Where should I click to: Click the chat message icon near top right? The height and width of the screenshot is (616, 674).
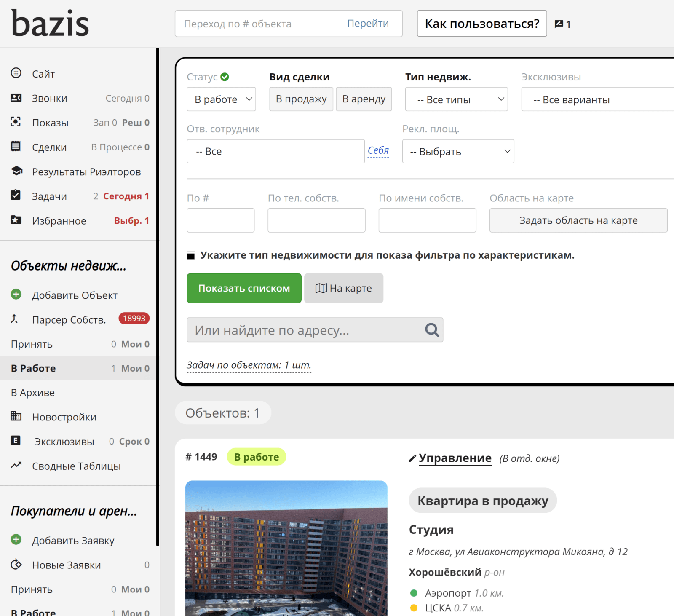558,24
